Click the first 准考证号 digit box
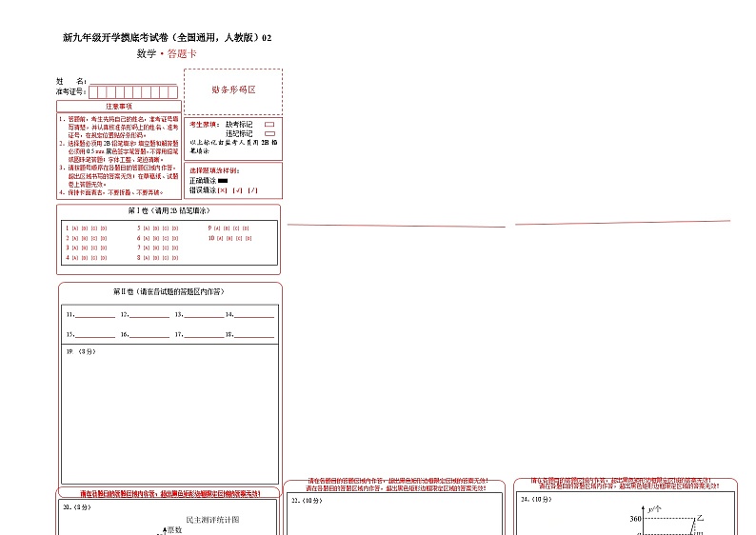756x535 pixels. (93, 92)
